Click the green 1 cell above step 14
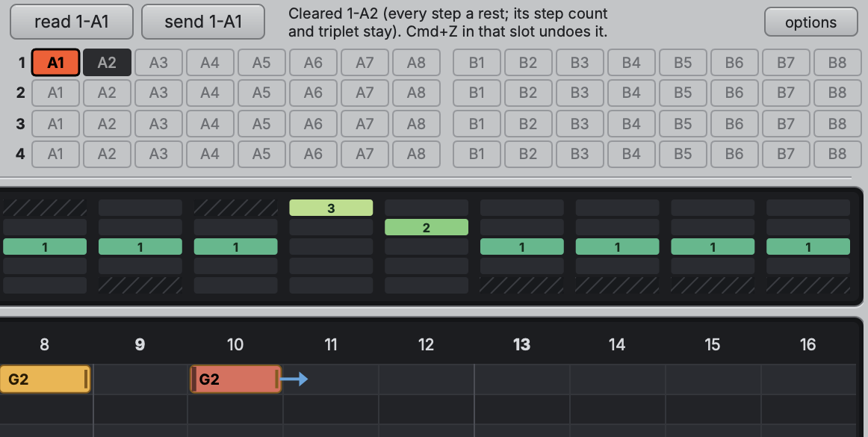Image resolution: width=868 pixels, height=437 pixels. (617, 247)
